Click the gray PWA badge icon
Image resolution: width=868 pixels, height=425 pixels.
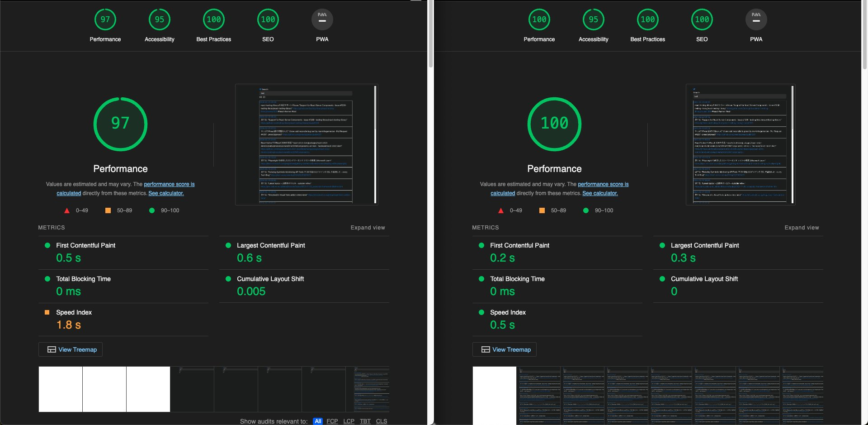coord(322,19)
